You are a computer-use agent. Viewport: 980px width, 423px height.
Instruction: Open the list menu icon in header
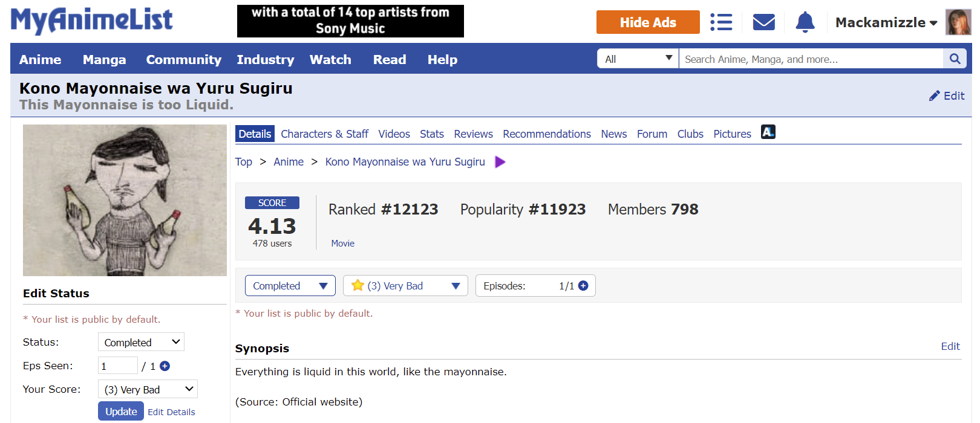point(721,22)
